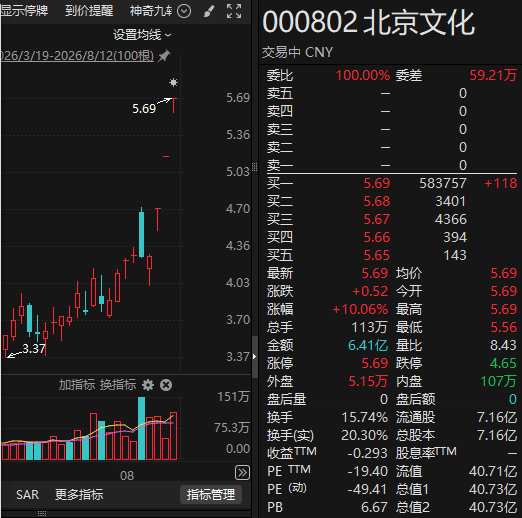Click the 卖五 ask row label
Viewport: 522px width, 518px height.
(x=280, y=93)
